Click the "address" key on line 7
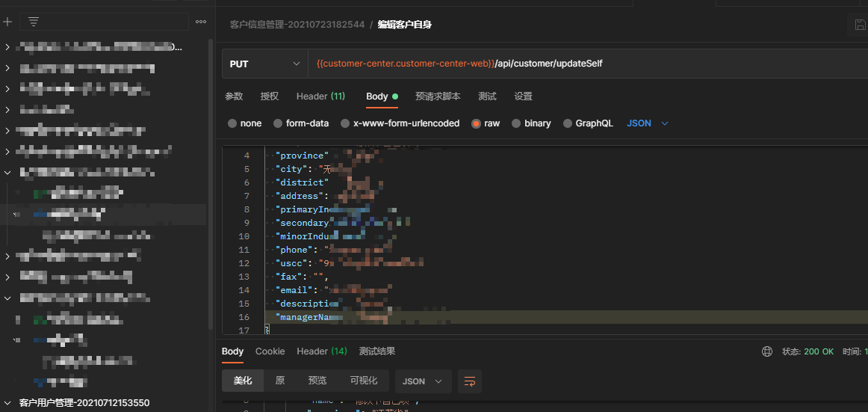This screenshot has height=412, width=868. coord(300,196)
